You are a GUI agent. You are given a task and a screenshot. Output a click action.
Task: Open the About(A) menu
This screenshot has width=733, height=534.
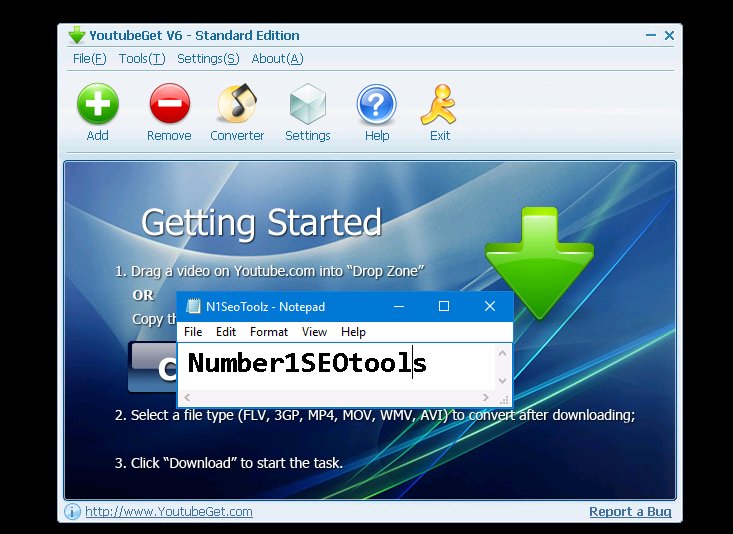coord(277,58)
